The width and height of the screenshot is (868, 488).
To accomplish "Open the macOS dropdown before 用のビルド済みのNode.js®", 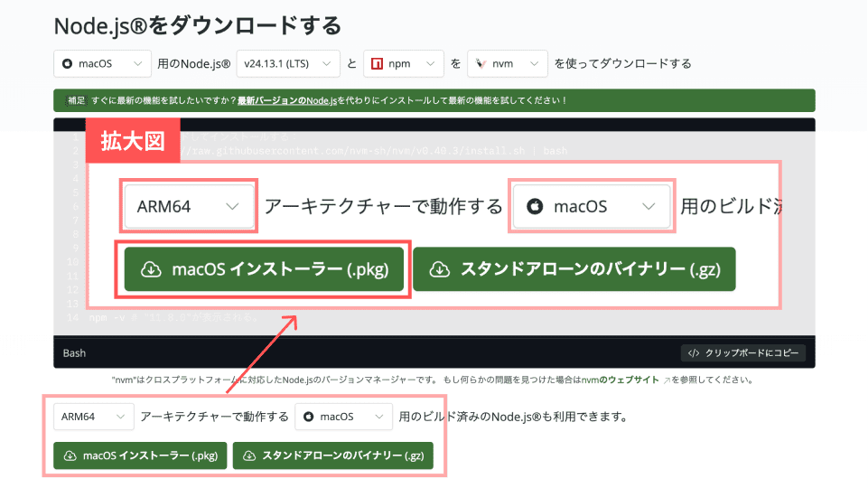I will [x=344, y=417].
